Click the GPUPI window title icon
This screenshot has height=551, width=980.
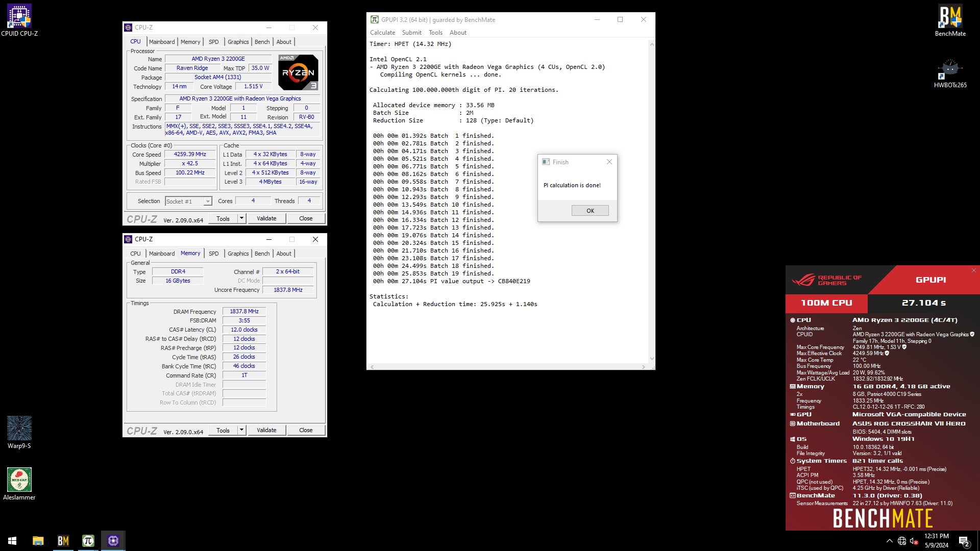pos(374,19)
